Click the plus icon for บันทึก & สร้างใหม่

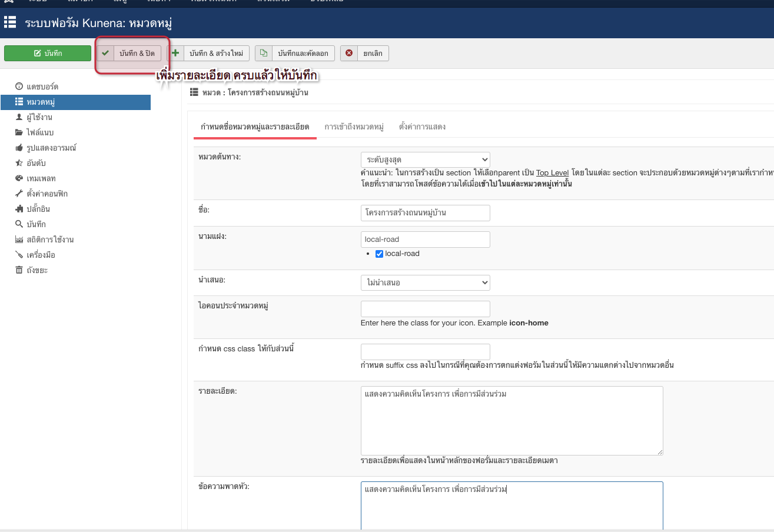pos(176,54)
